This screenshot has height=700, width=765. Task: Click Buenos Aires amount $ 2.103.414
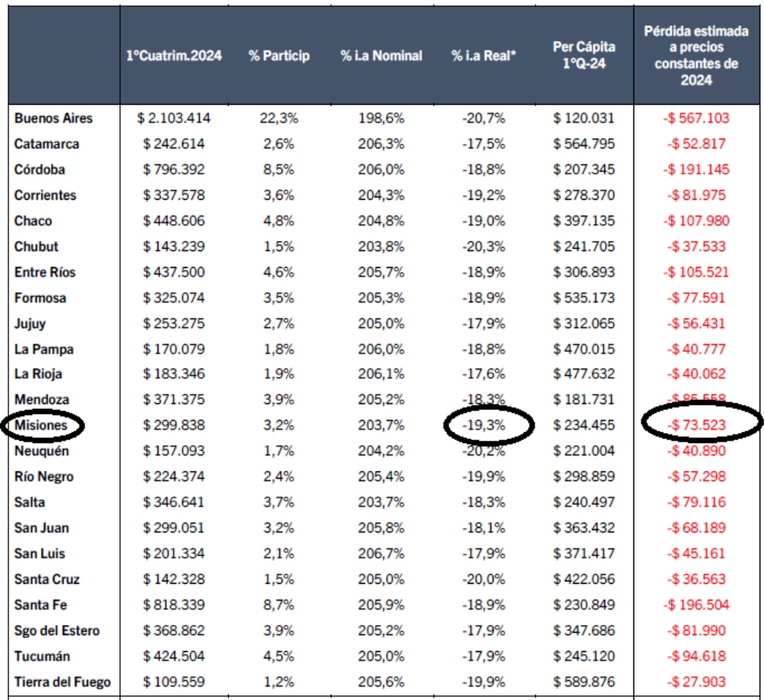pyautogui.click(x=174, y=119)
